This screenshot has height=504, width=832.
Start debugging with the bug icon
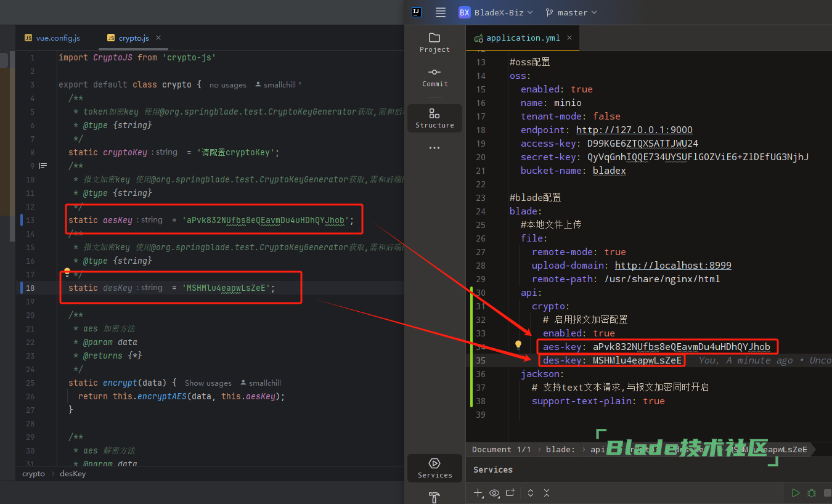tap(812, 493)
